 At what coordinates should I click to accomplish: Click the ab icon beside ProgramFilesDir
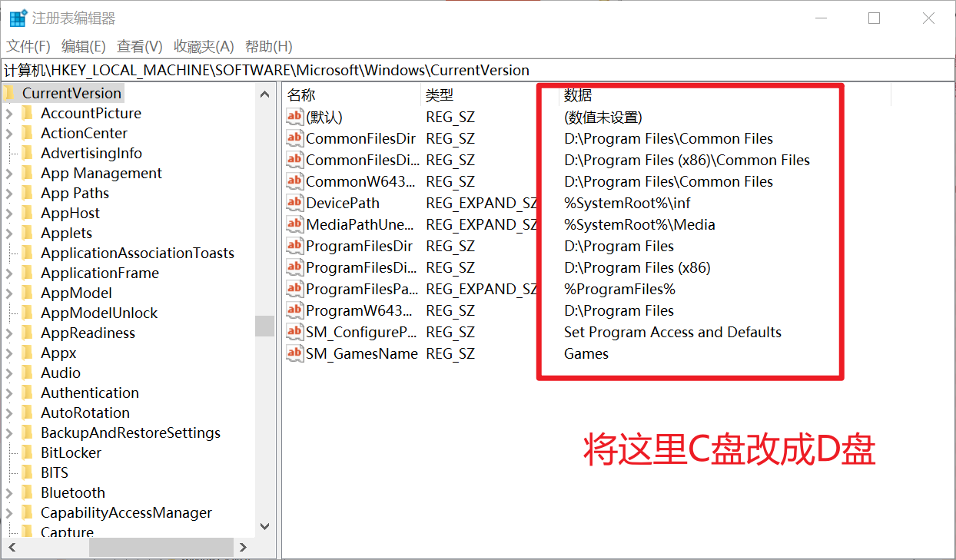295,246
